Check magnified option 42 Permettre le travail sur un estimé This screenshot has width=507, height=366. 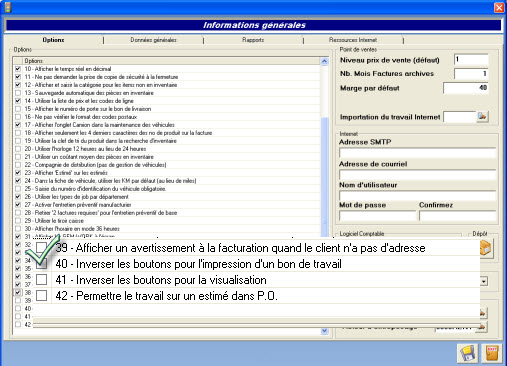41,295
